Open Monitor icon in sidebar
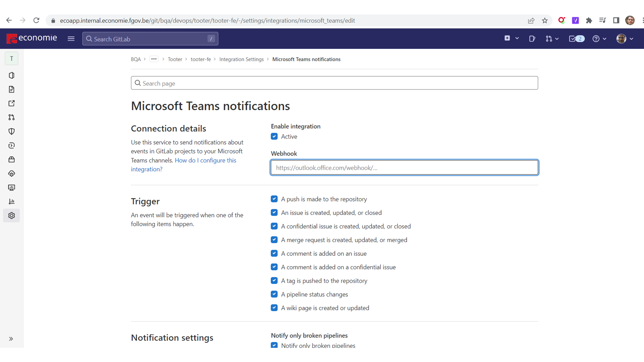This screenshot has height=362, width=644. point(12,188)
